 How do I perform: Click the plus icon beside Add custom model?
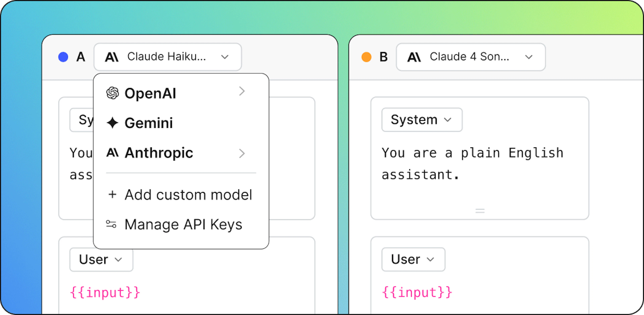pyautogui.click(x=113, y=195)
